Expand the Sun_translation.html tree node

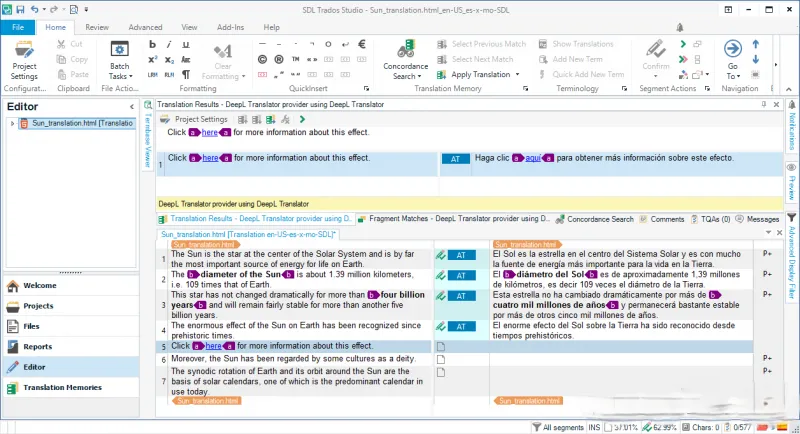pos(12,123)
